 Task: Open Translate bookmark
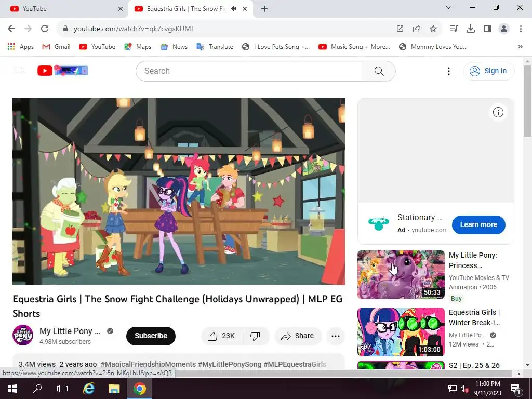215,47
